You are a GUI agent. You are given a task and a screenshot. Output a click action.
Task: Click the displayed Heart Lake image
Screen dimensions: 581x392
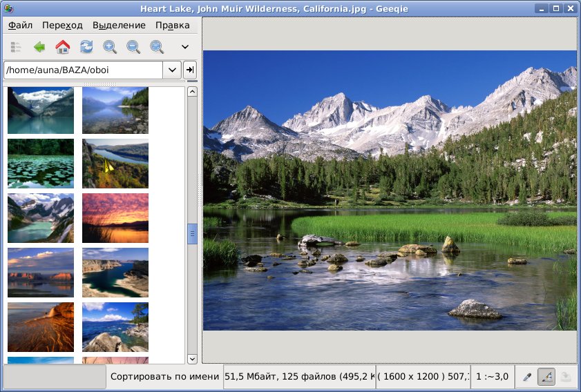click(x=390, y=190)
